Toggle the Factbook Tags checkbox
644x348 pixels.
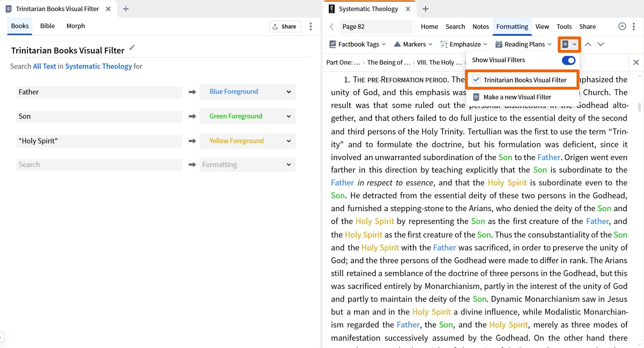332,44
